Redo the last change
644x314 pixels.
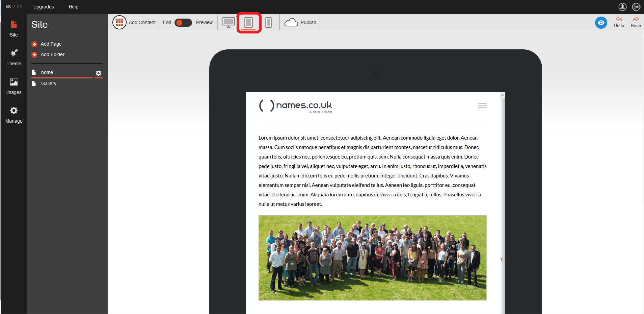636,22
